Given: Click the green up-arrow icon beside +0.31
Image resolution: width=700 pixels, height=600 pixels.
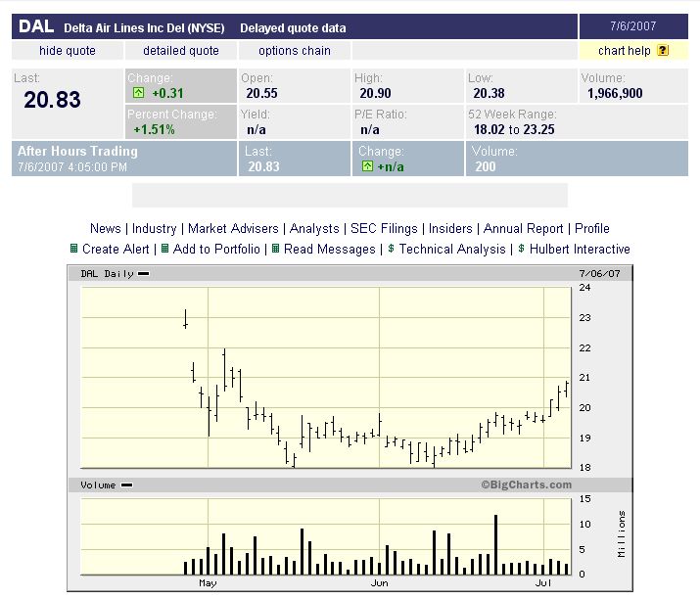Looking at the screenshot, I should pyautogui.click(x=138, y=93).
